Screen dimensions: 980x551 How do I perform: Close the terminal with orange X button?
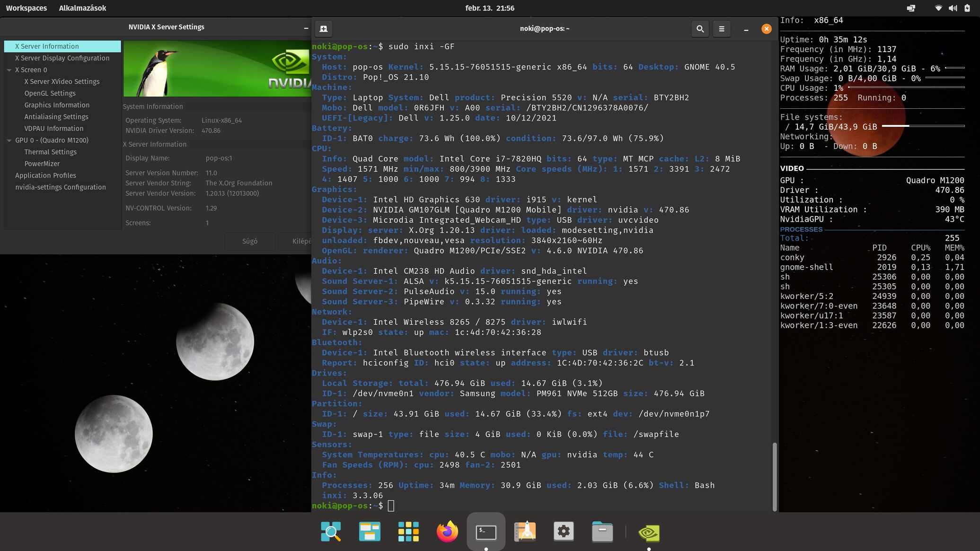tap(767, 29)
